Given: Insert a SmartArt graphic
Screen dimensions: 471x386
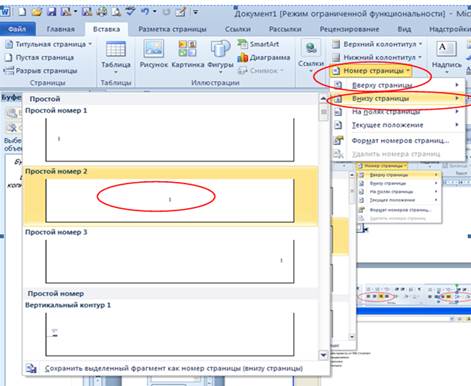Looking at the screenshot, I should tap(258, 44).
